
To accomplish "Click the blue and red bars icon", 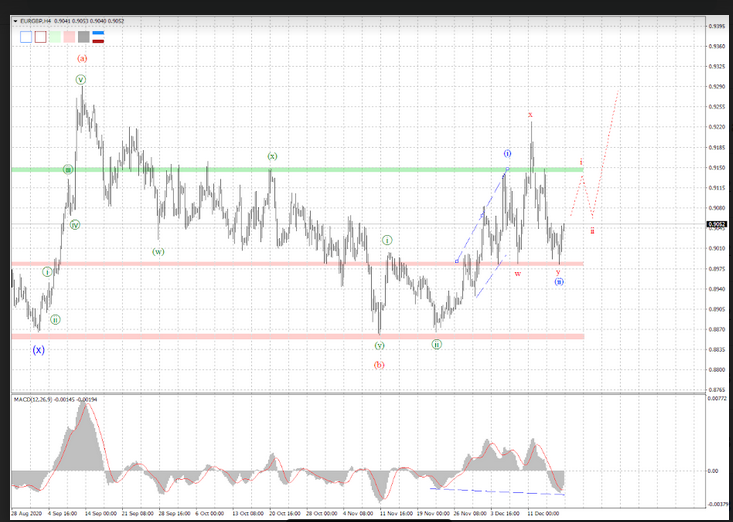I will click(x=99, y=37).
